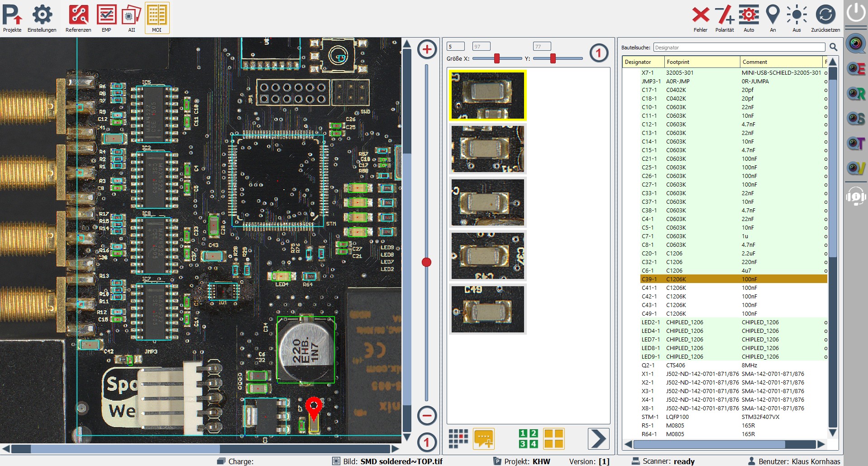
Task: Open the colored dot grid icon
Action: click(x=458, y=438)
